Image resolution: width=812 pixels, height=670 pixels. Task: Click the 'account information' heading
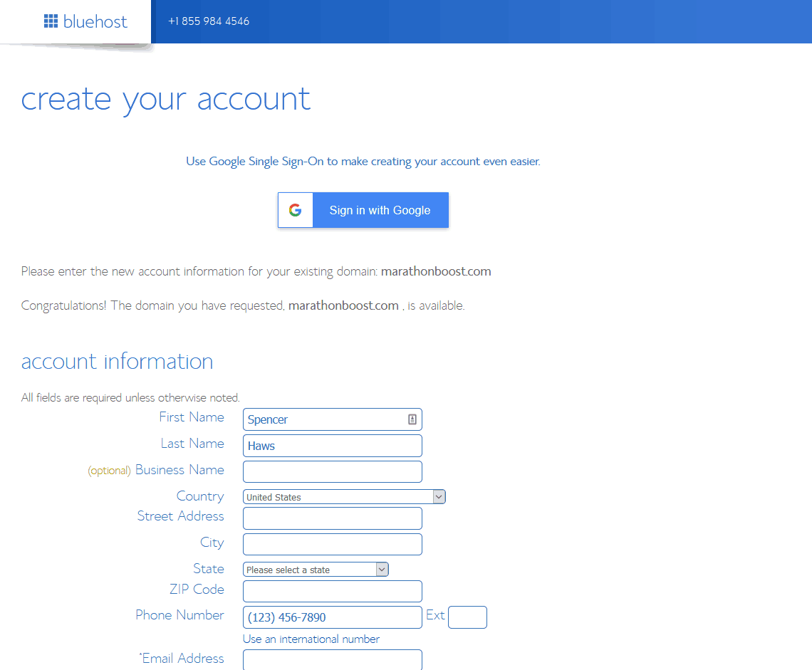117,362
